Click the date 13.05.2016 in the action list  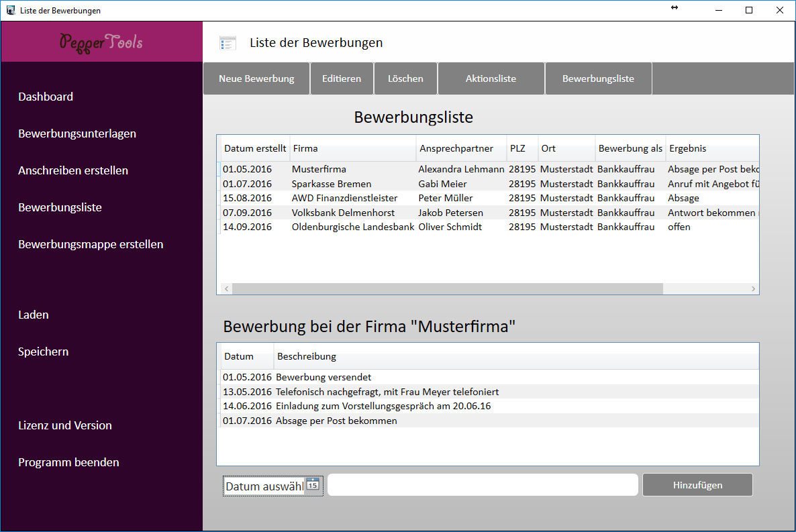tap(247, 392)
